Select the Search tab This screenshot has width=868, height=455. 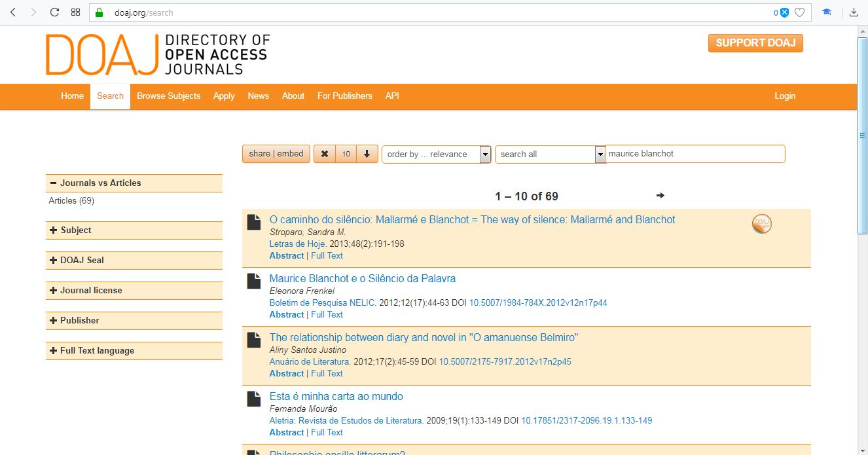[110, 96]
